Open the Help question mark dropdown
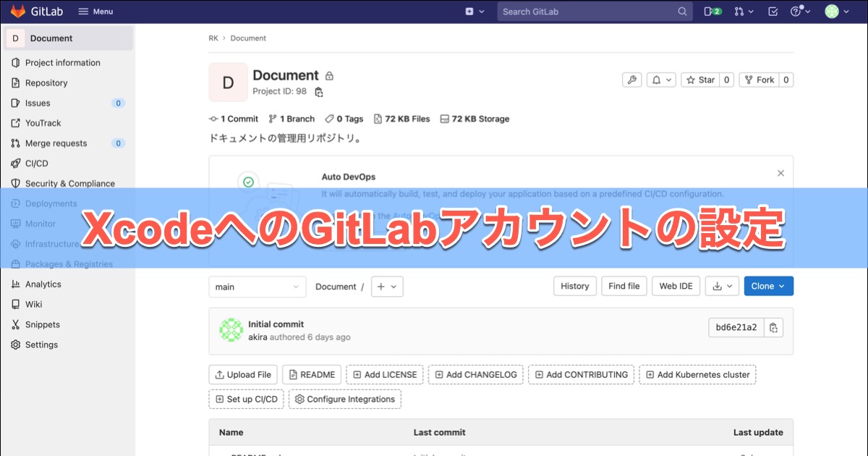 801,12
